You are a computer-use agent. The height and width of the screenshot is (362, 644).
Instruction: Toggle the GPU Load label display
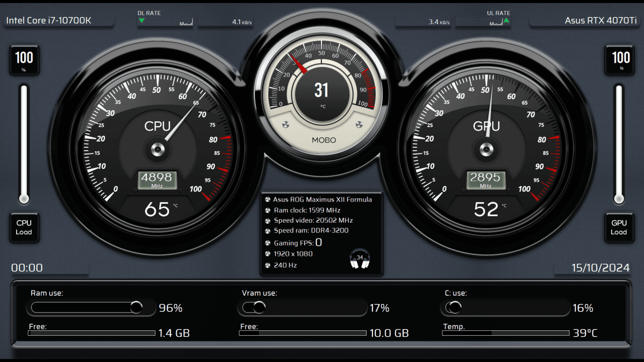tap(619, 228)
